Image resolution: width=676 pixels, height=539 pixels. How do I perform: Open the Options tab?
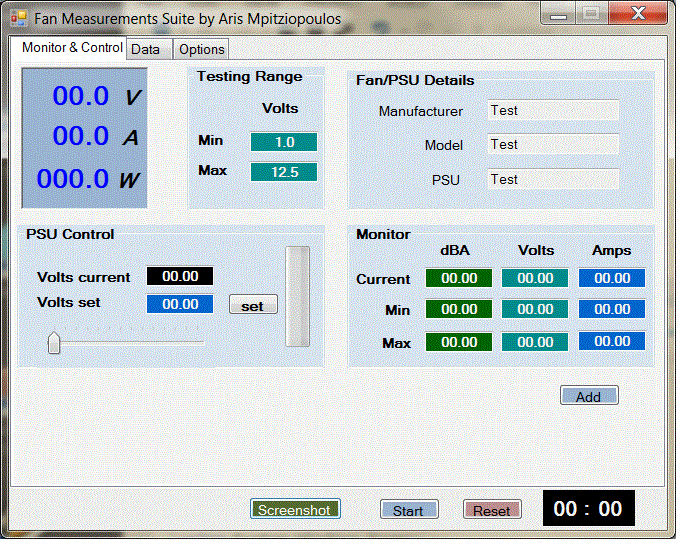201,50
